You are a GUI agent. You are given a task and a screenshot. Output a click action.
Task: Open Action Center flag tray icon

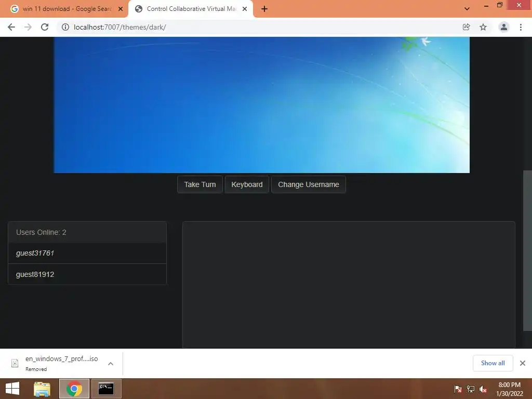[x=458, y=389]
